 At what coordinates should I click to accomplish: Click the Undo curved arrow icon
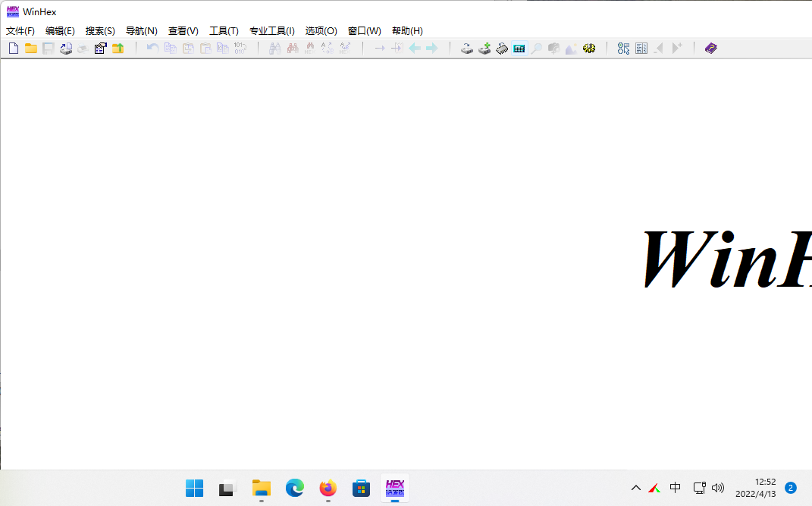point(152,49)
